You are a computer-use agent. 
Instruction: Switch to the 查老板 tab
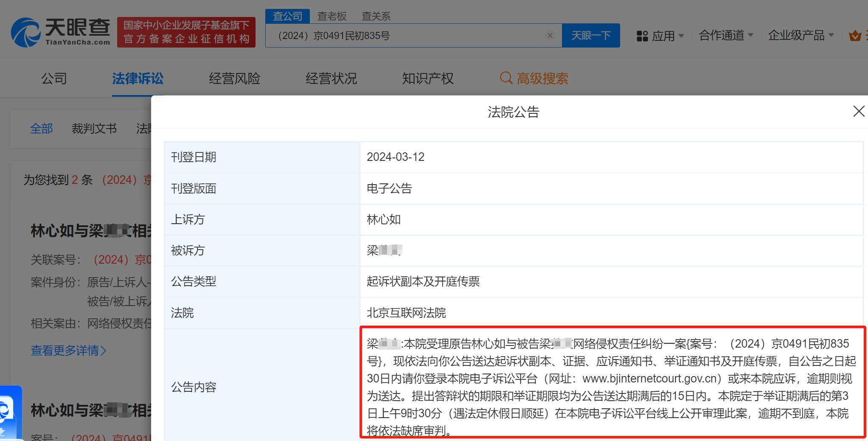[x=331, y=16]
